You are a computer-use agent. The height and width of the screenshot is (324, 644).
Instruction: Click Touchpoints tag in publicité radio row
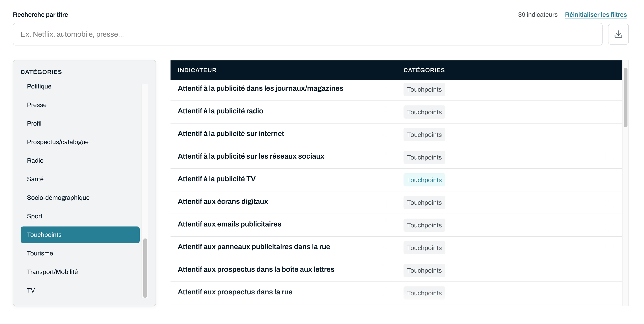[424, 112]
